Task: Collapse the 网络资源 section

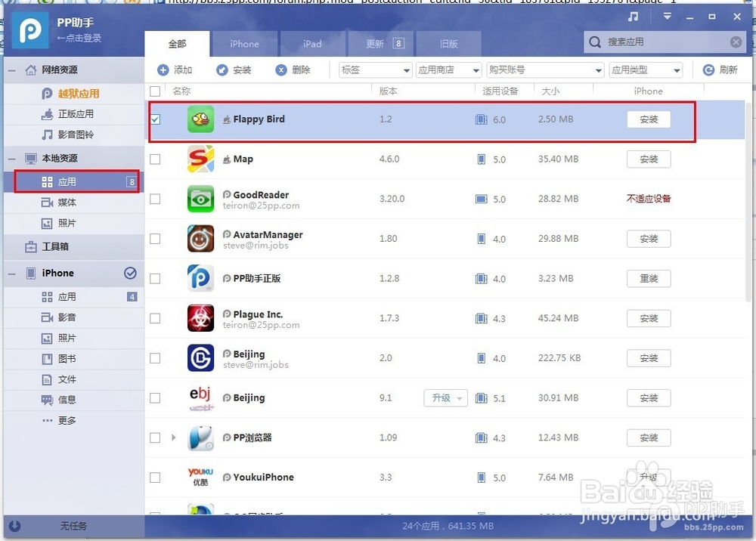Action: 12,70
